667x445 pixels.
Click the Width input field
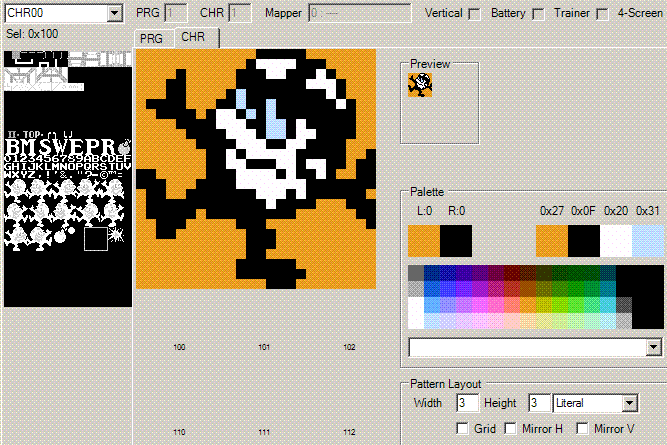467,403
